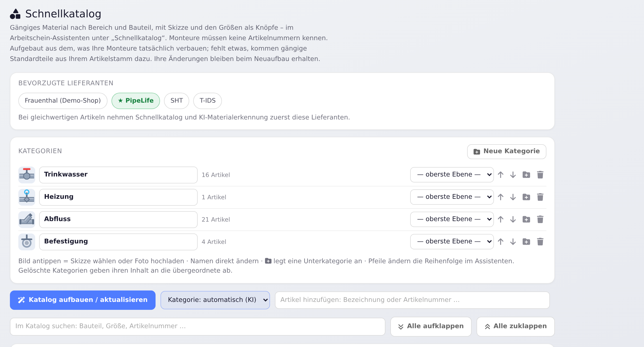Delete the Abfluss category

click(540, 219)
